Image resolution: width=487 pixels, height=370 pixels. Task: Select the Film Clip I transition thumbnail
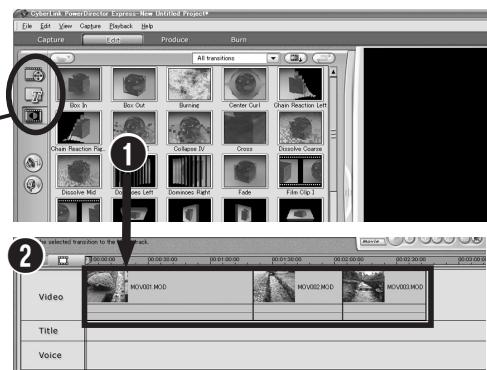click(x=300, y=171)
